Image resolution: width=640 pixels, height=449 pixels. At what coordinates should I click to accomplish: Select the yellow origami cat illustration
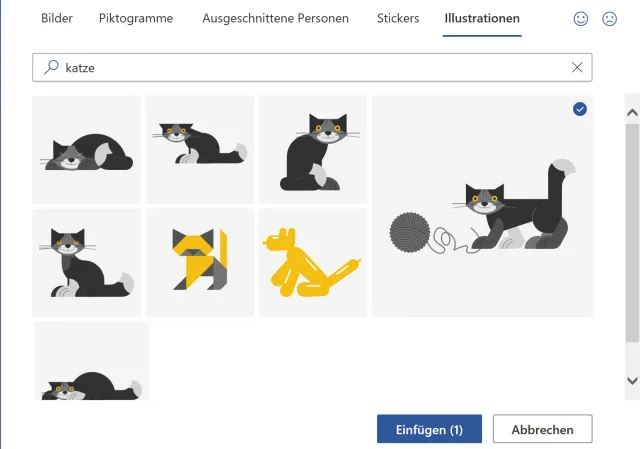click(200, 262)
